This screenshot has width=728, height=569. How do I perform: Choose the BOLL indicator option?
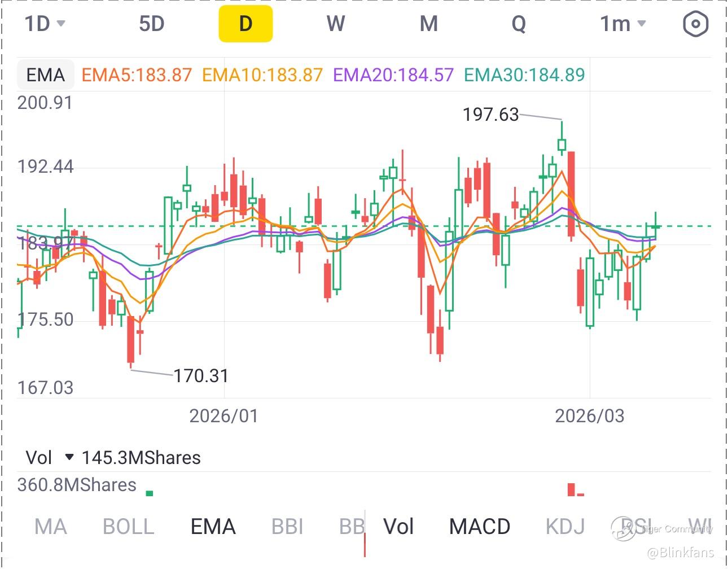tap(129, 527)
